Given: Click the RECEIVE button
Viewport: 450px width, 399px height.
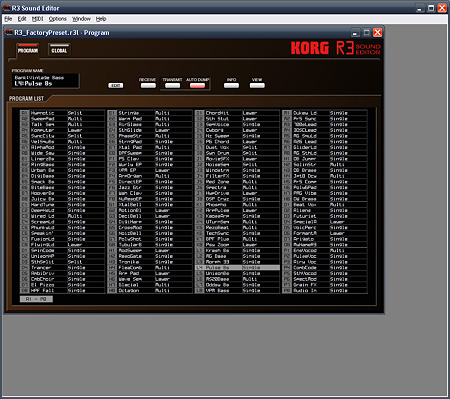Looking at the screenshot, I should pos(148,86).
